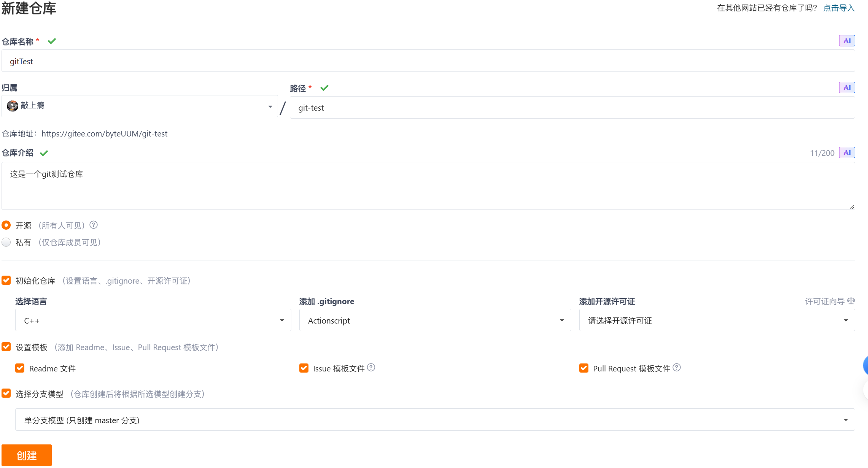This screenshot has width=868, height=468.
Task: Click the user avatar in 归属 field
Action: (x=12, y=106)
